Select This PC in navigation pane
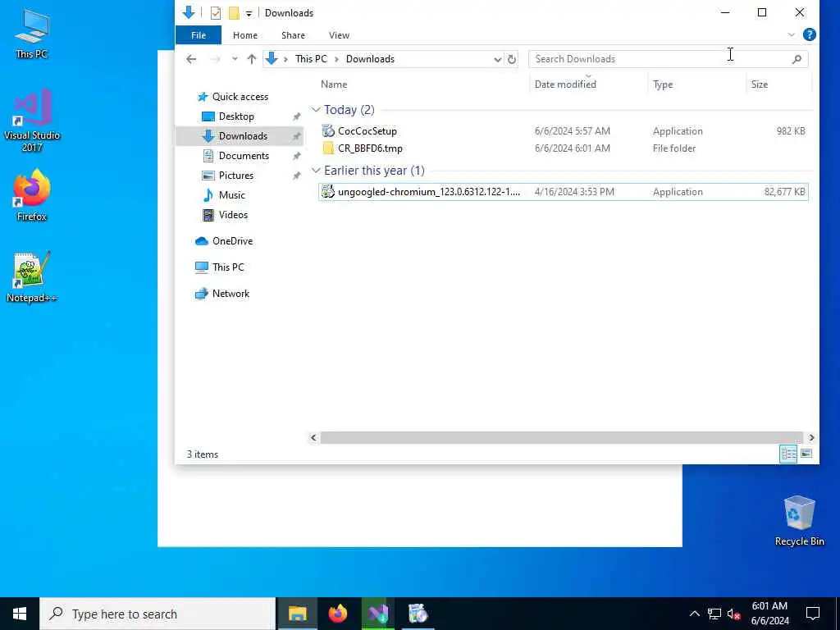This screenshot has width=840, height=630. click(228, 267)
